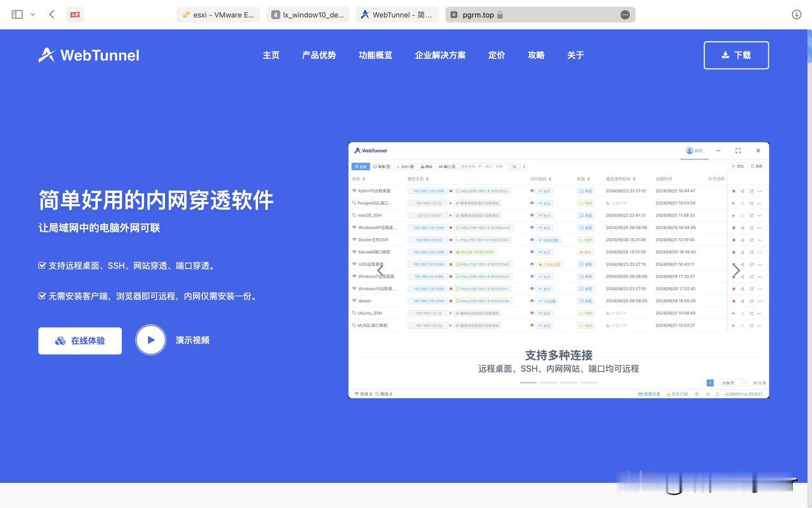Click the text 支持远程桌面、SSH、网站穿透、端口穿透
This screenshot has width=812, height=508.
point(132,265)
